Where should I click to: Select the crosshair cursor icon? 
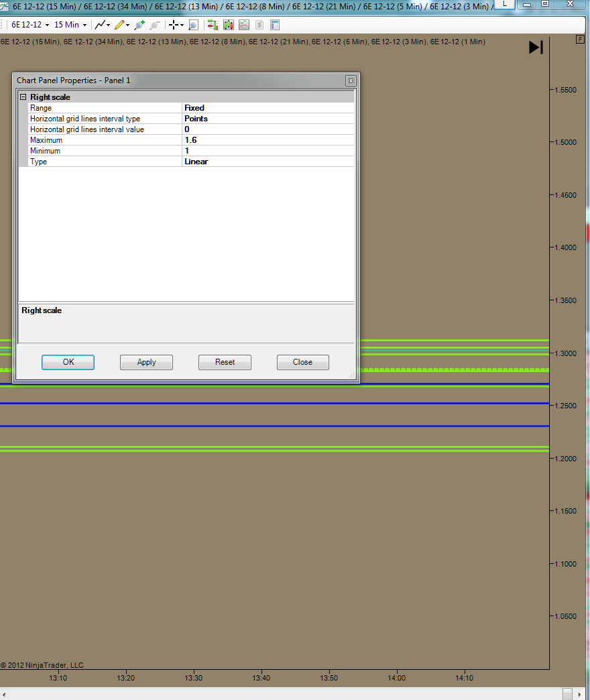coord(174,25)
